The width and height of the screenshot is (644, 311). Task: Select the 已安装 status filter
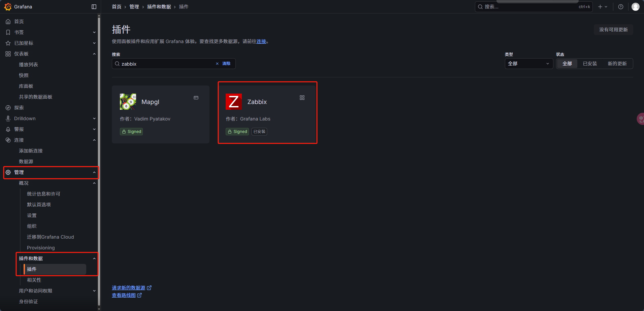point(590,64)
